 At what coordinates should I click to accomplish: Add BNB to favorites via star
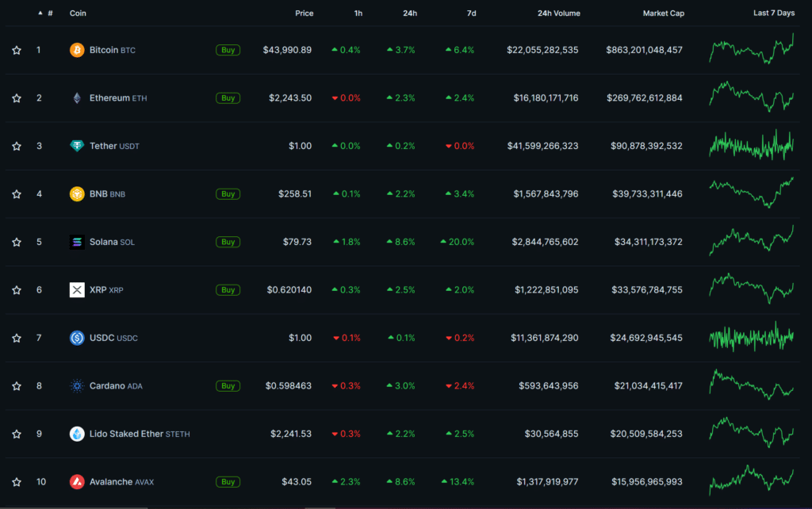coord(17,194)
